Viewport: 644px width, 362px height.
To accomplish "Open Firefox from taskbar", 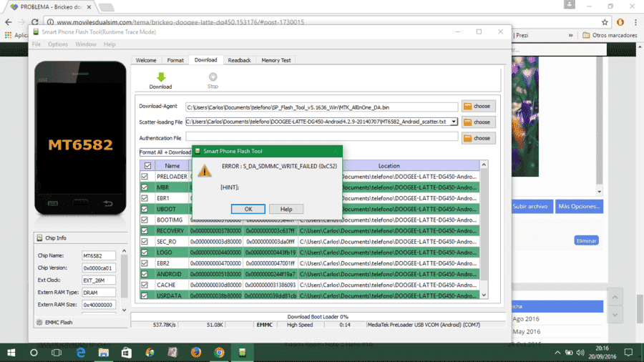I will pos(196,353).
